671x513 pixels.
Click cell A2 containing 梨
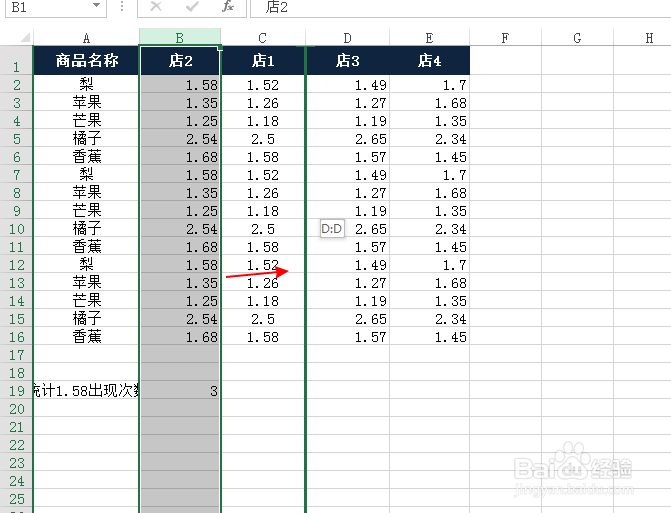coord(86,85)
